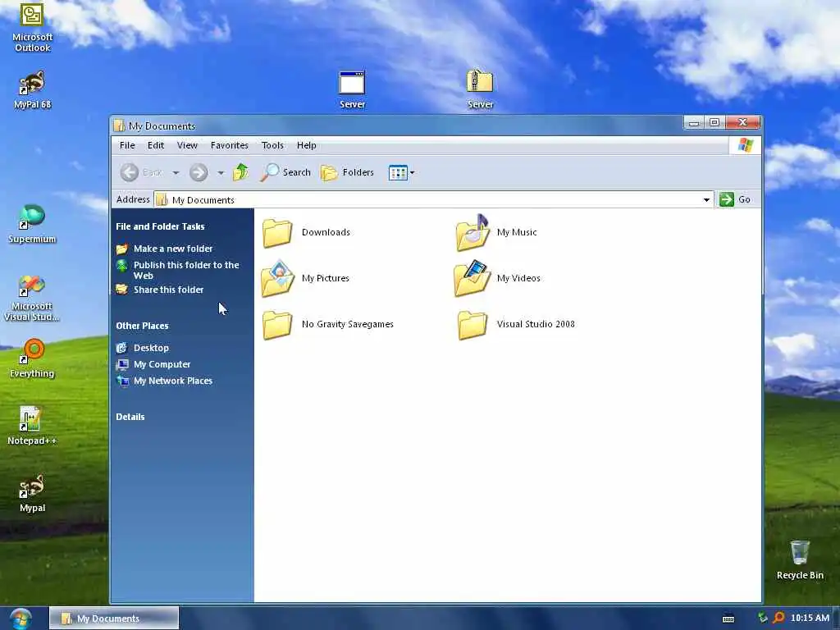Click the Windows Start orb

(20, 619)
